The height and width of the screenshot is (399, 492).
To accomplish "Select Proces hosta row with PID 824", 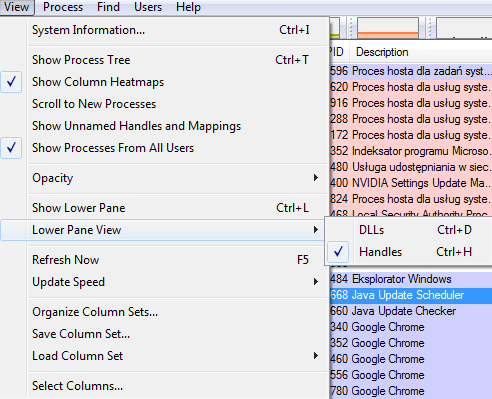I will (411, 199).
